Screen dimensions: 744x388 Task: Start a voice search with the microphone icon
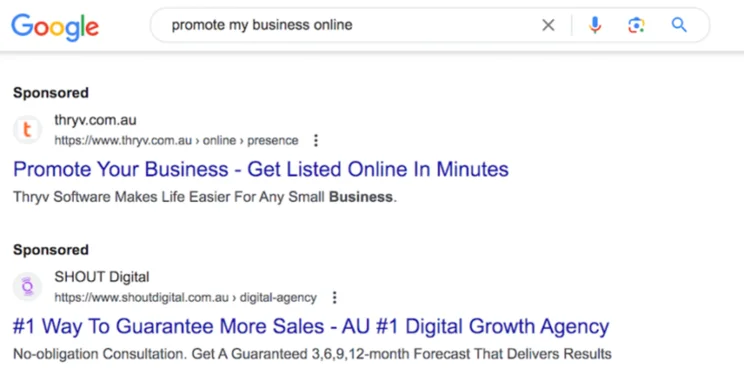(x=595, y=25)
